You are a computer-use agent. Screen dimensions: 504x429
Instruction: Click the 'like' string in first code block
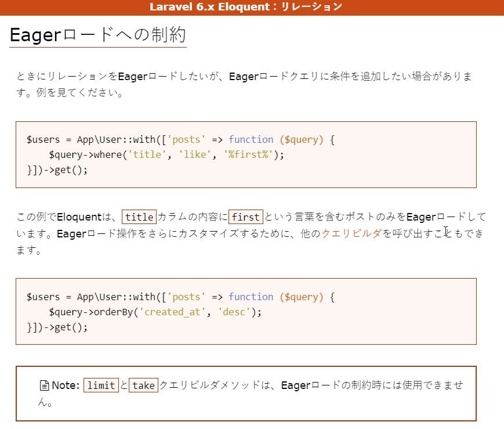195,154
